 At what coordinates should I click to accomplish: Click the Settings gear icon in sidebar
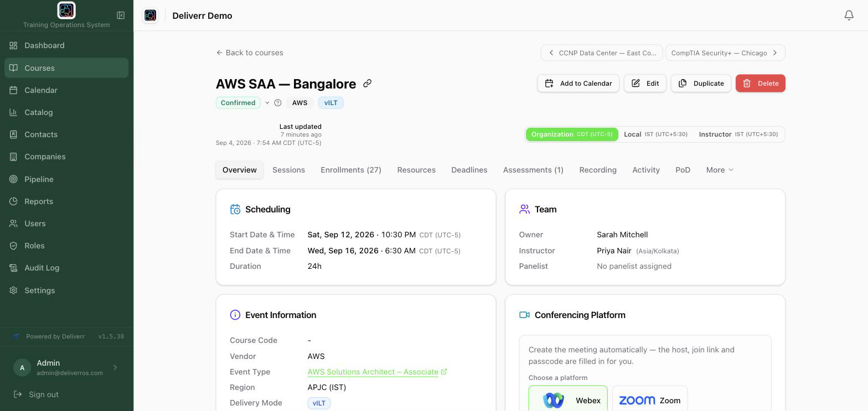click(x=13, y=290)
